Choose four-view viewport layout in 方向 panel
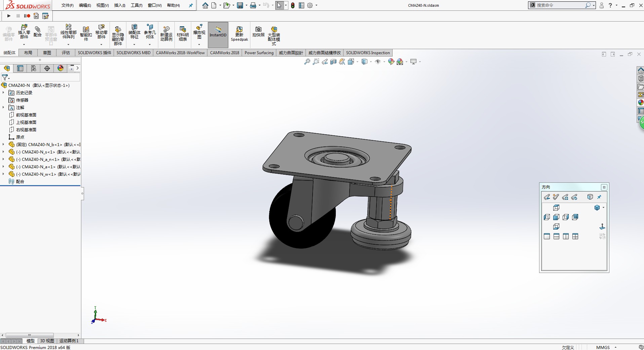 (575, 237)
